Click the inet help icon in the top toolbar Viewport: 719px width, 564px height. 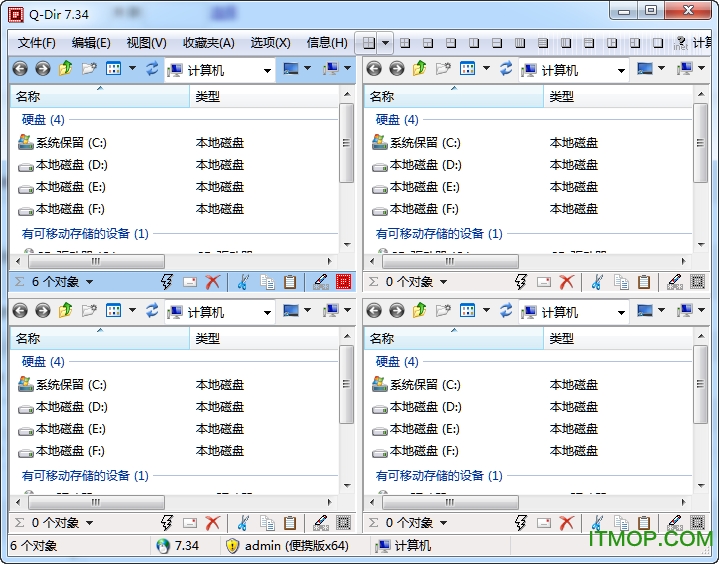pos(681,43)
